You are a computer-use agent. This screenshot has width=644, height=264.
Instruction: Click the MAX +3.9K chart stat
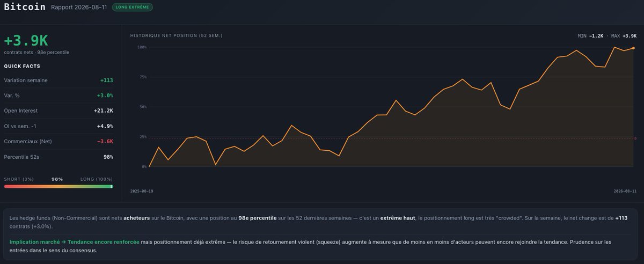pyautogui.click(x=624, y=35)
